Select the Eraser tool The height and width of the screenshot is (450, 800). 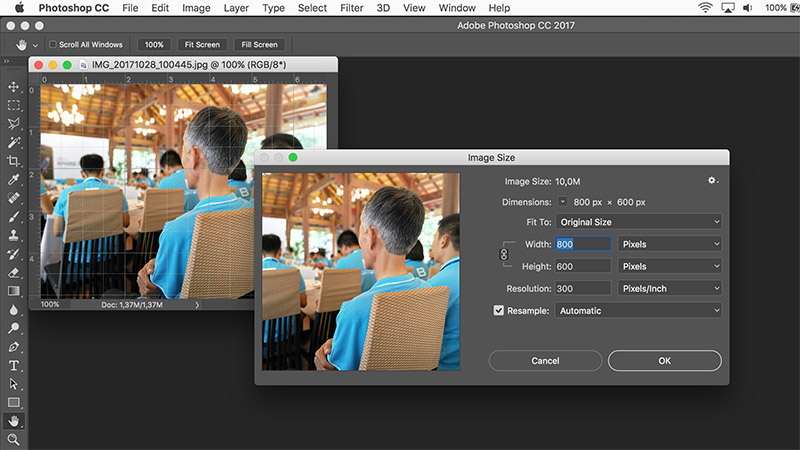pos(14,272)
